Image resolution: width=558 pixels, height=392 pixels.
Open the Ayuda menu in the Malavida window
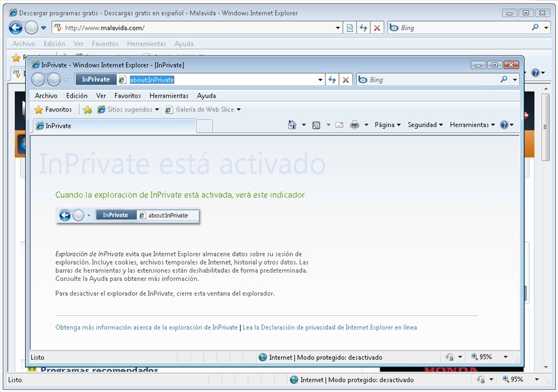coord(184,44)
